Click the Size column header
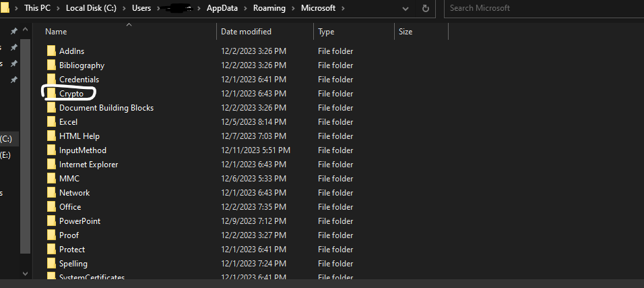This screenshot has height=288, width=644. coord(406,32)
